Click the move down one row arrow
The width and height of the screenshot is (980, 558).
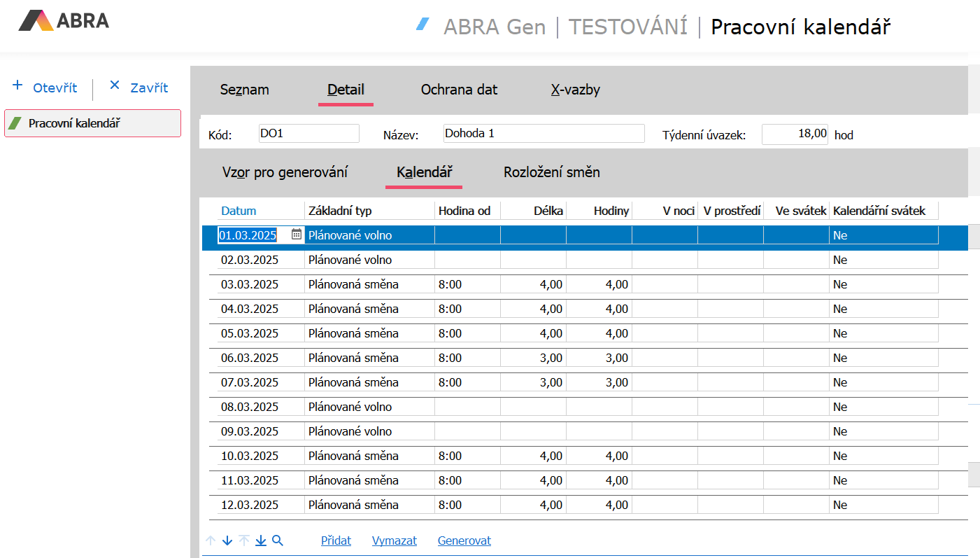pyautogui.click(x=227, y=540)
